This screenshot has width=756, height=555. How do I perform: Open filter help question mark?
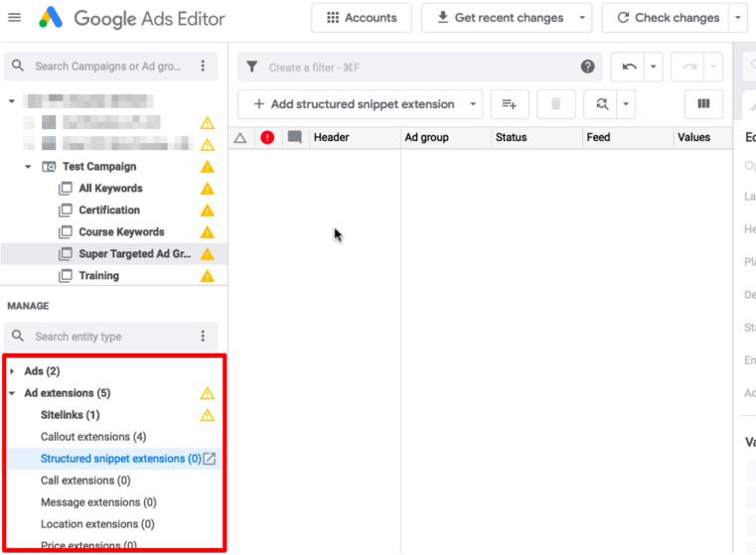587,67
